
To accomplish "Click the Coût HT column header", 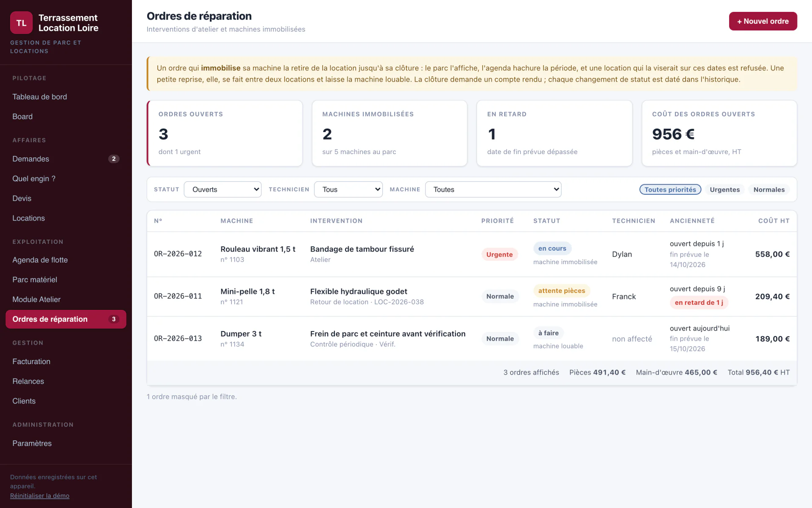I will click(774, 221).
